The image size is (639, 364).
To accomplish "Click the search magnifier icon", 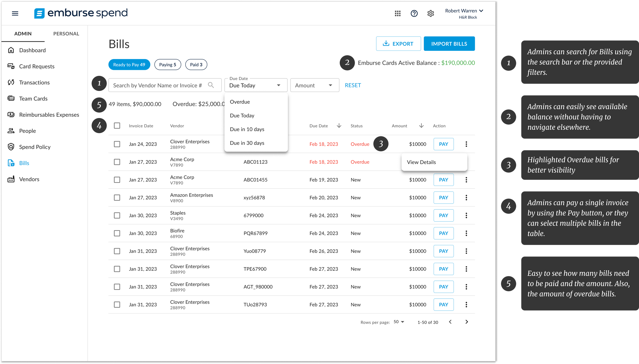I will coord(211,85).
